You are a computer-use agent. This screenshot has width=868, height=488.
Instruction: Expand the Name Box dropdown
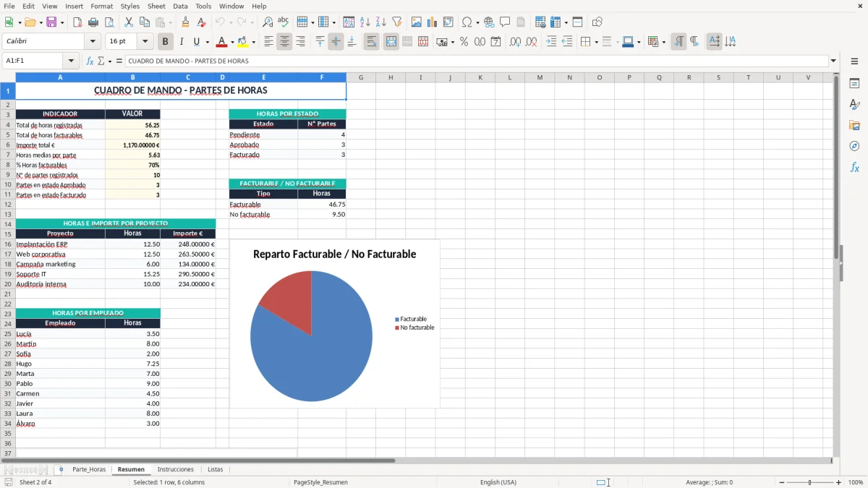[x=71, y=61]
